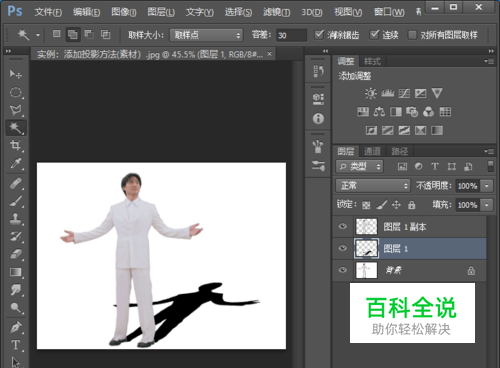Add a Vibrance adjustment

tap(437, 93)
